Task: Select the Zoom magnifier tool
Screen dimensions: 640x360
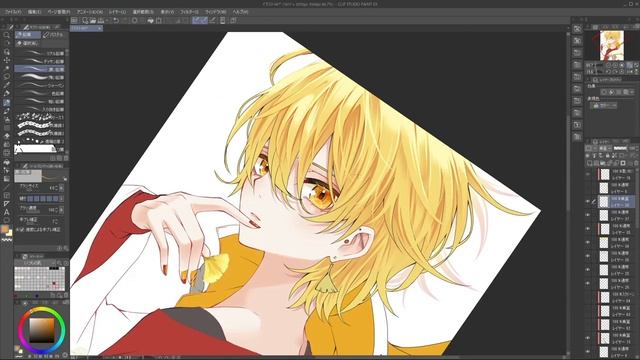Action: (7, 35)
